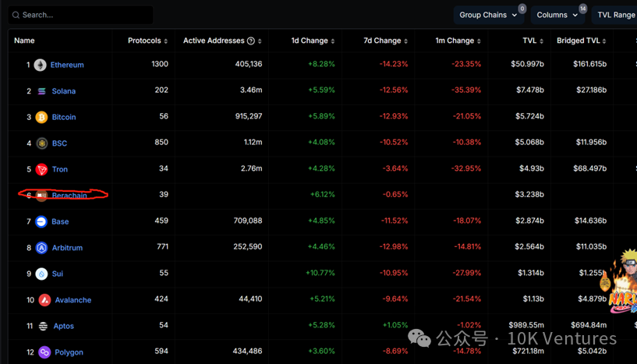Click the Tron red logo icon
637x364 pixels.
(41, 169)
